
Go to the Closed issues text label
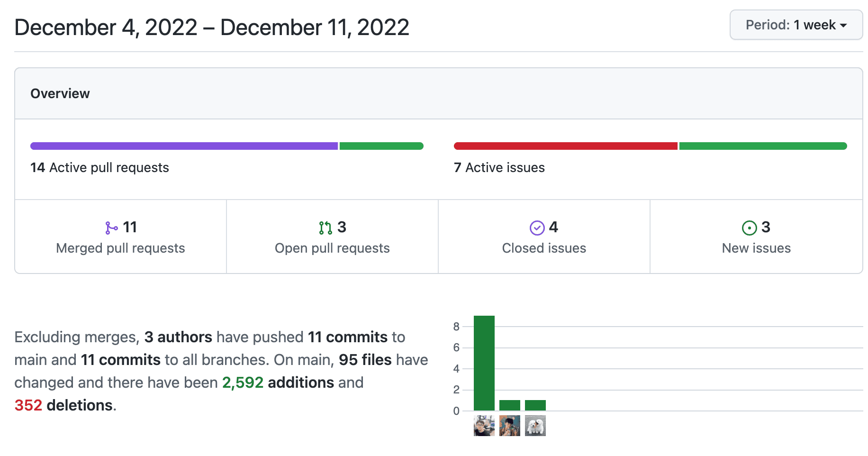point(544,248)
